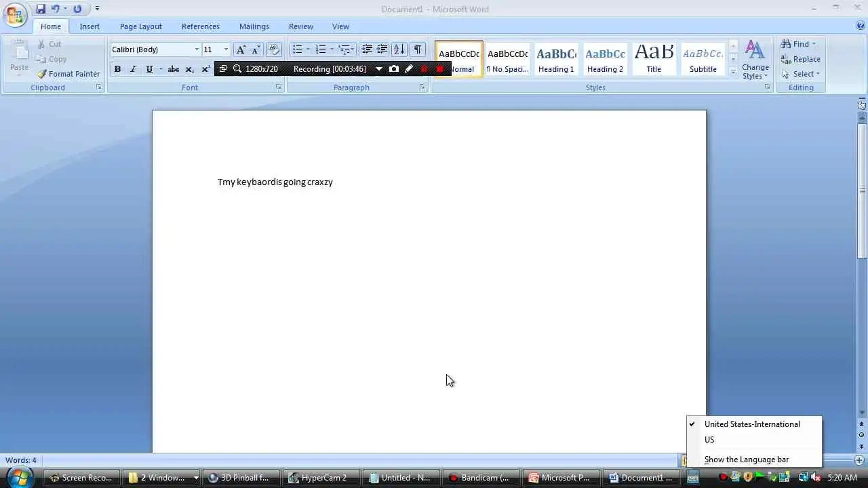Click the Office button orb
The width and height of the screenshot is (868, 488).
15,14
